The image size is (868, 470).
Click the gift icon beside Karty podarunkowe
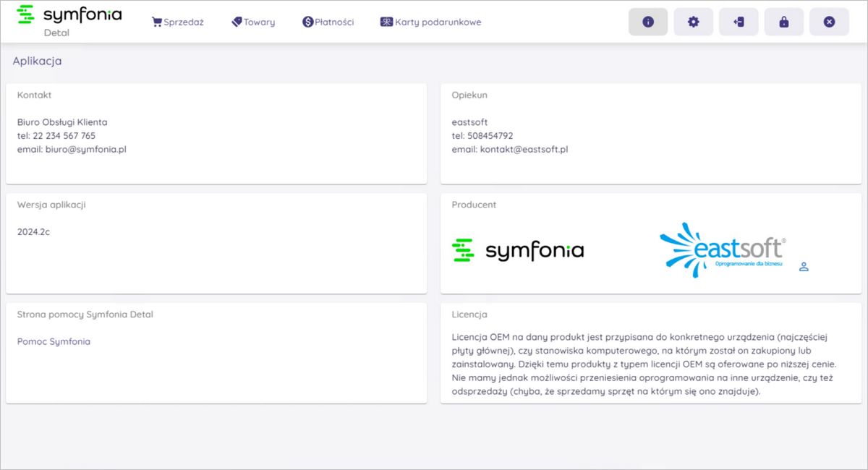(x=386, y=22)
